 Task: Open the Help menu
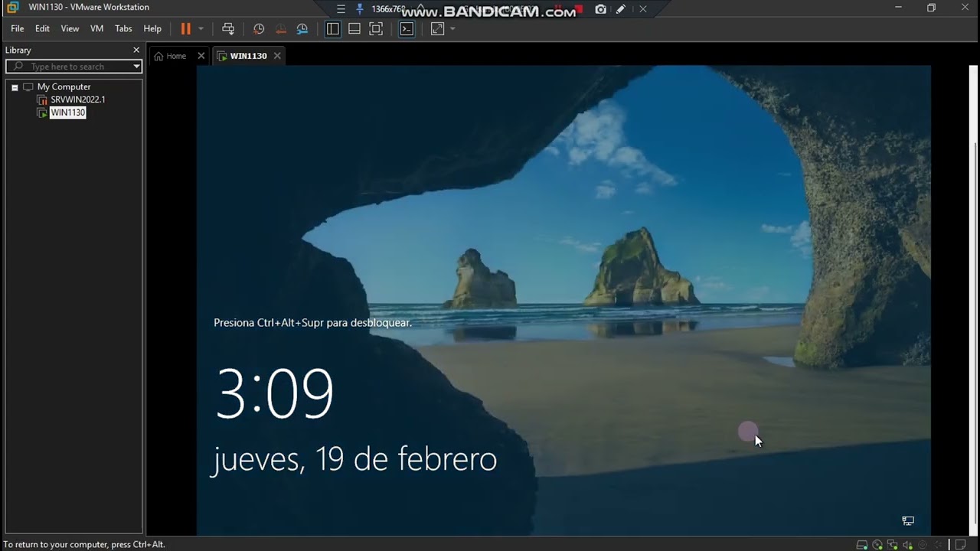coord(152,28)
